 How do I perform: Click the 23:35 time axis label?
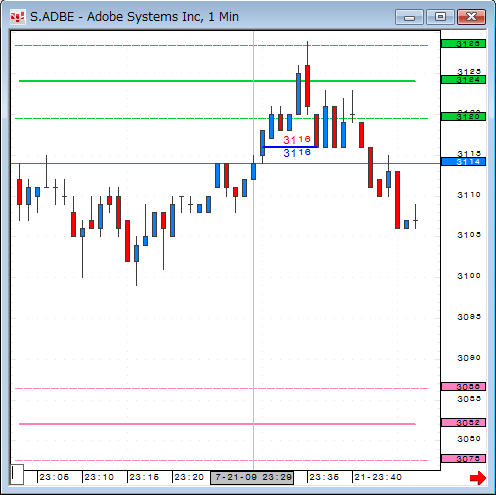[324, 477]
